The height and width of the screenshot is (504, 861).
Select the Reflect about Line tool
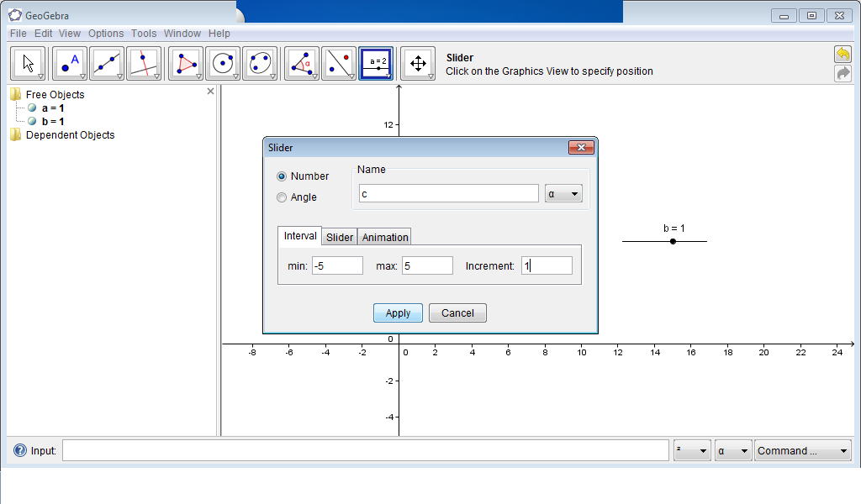point(339,64)
